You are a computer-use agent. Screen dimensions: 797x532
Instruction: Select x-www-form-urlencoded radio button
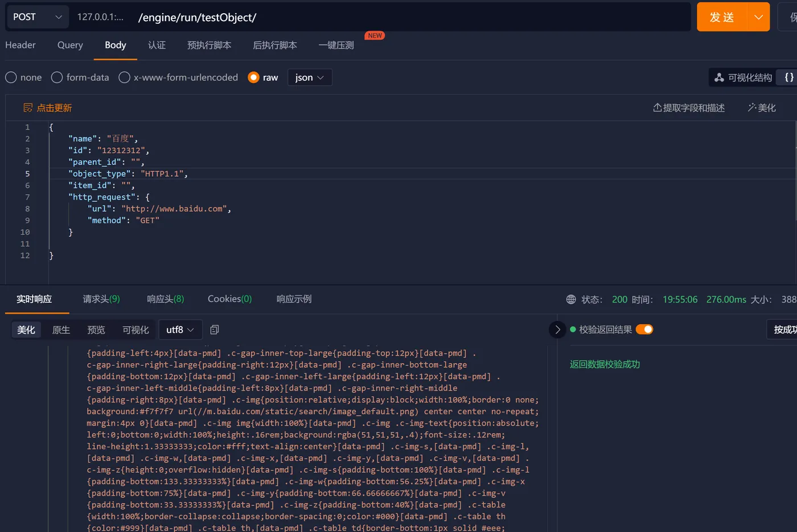point(124,77)
